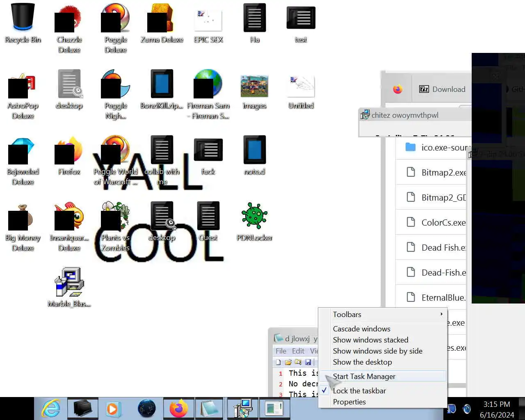Select the test file icon on desktop

[x=301, y=23]
